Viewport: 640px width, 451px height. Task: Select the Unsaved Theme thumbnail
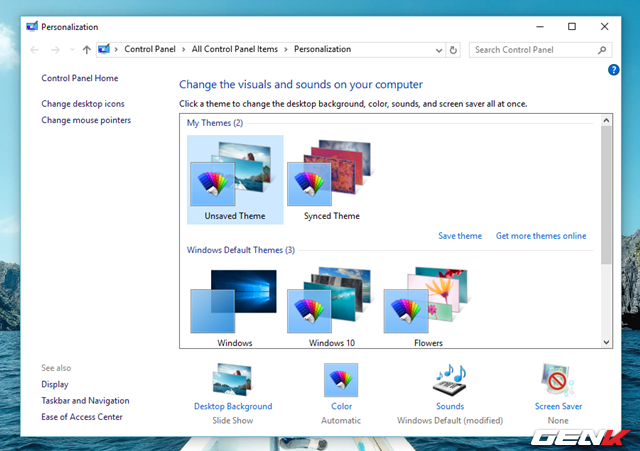pyautogui.click(x=235, y=180)
